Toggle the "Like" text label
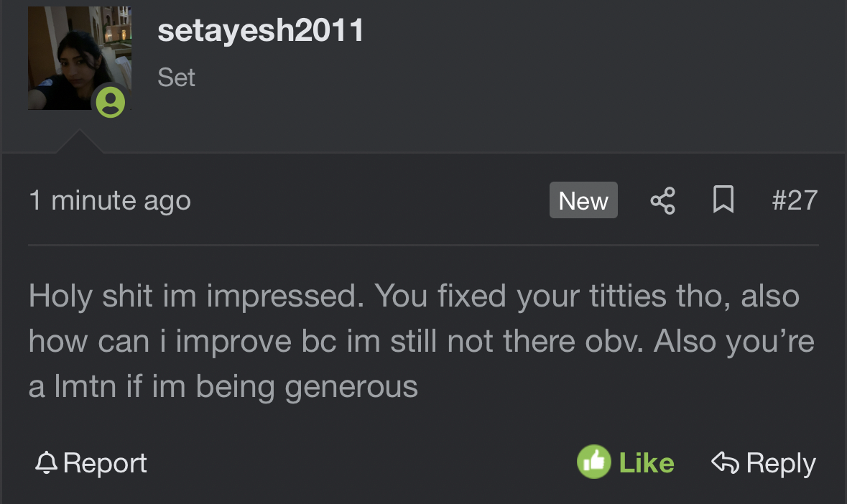The image size is (847, 504). point(646,463)
